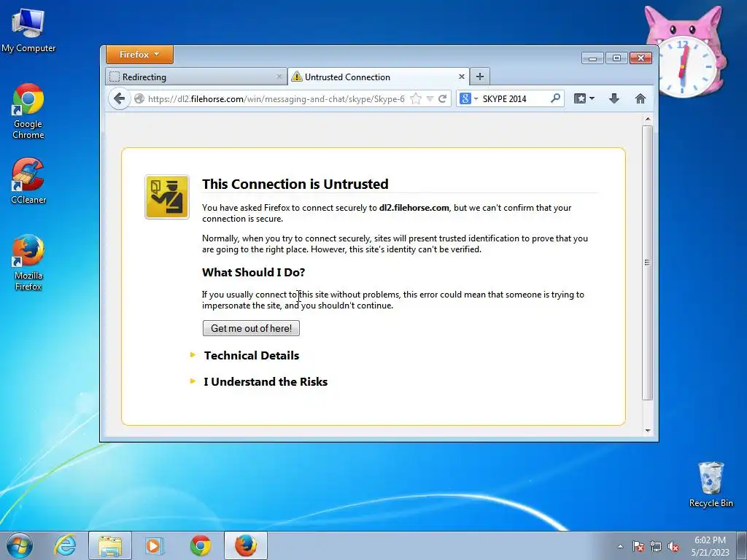Screen dimensions: 747x560
Task: Open the orange Firefox menu button
Action: [139, 55]
